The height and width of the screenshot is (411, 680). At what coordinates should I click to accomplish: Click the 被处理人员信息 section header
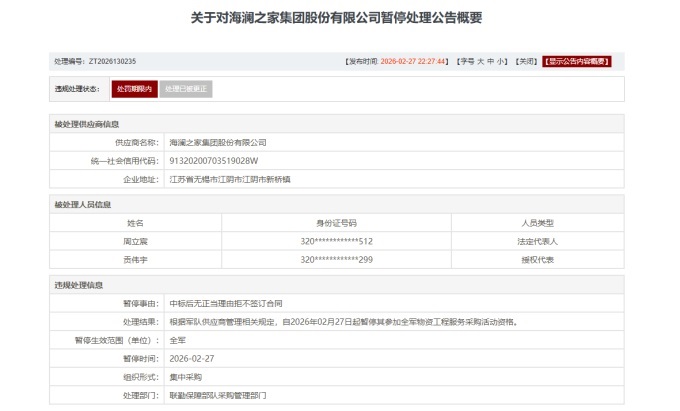(82, 204)
